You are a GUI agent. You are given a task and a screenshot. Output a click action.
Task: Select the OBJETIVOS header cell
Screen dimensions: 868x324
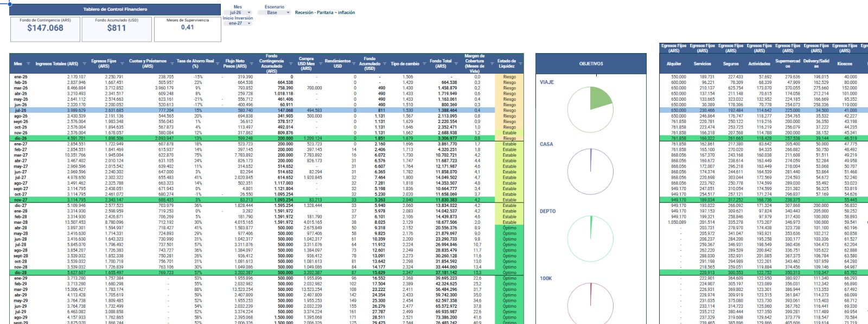tap(591, 64)
